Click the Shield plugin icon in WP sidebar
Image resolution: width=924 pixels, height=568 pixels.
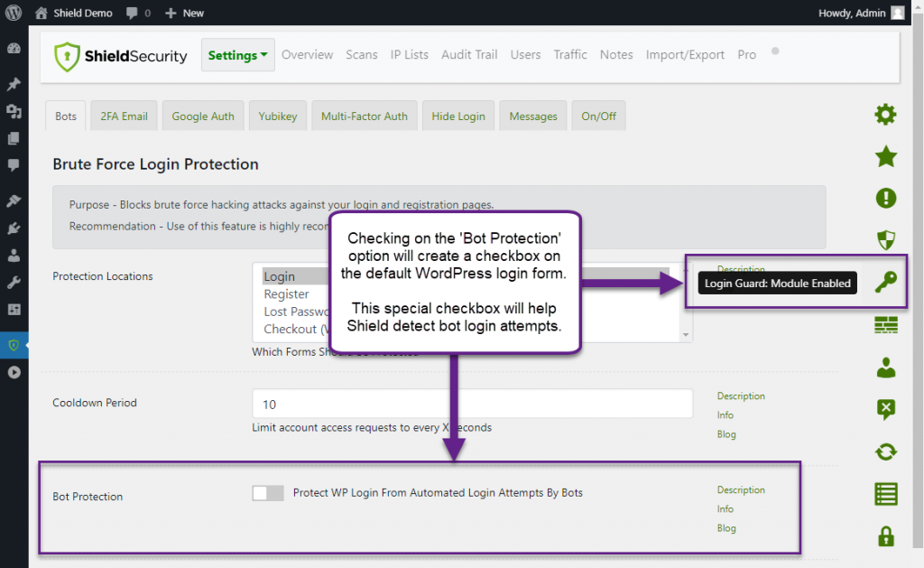[x=14, y=345]
